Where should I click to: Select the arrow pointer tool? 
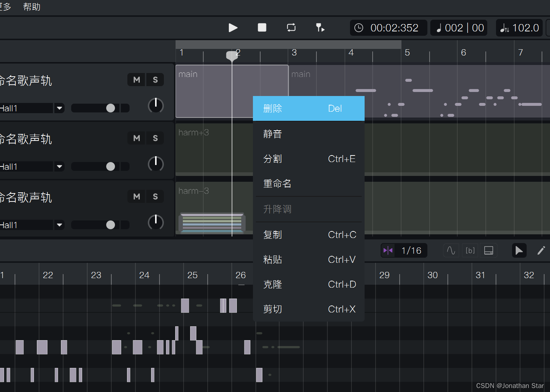click(x=519, y=250)
